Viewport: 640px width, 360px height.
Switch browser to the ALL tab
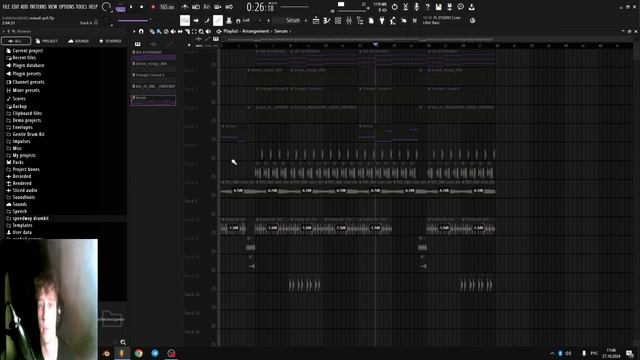tap(16, 41)
